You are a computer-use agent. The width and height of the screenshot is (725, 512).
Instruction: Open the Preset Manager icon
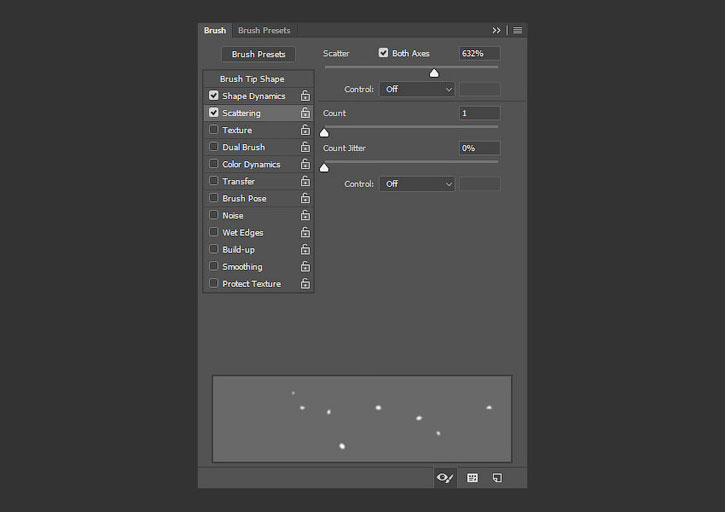click(x=472, y=478)
